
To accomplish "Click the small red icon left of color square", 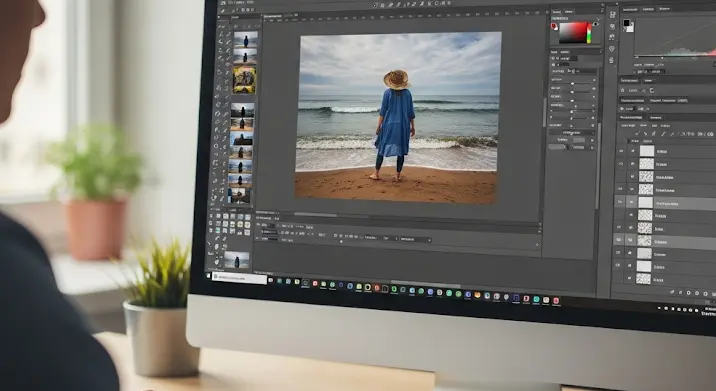I will tap(554, 26).
